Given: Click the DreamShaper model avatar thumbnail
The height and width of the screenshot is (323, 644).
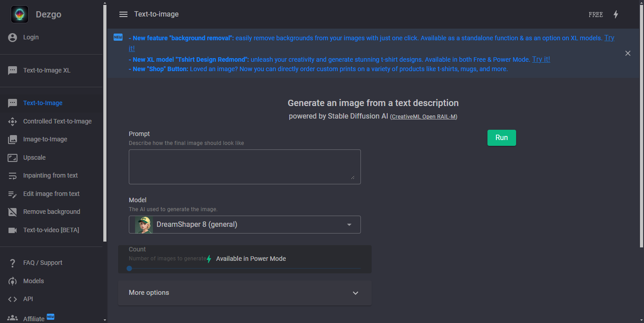Looking at the screenshot, I should point(144,225).
